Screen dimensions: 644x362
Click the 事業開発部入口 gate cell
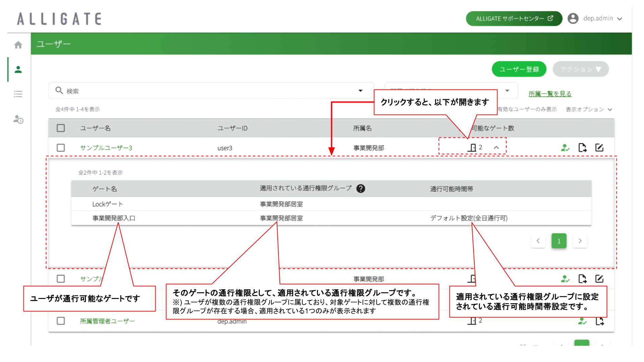click(114, 218)
